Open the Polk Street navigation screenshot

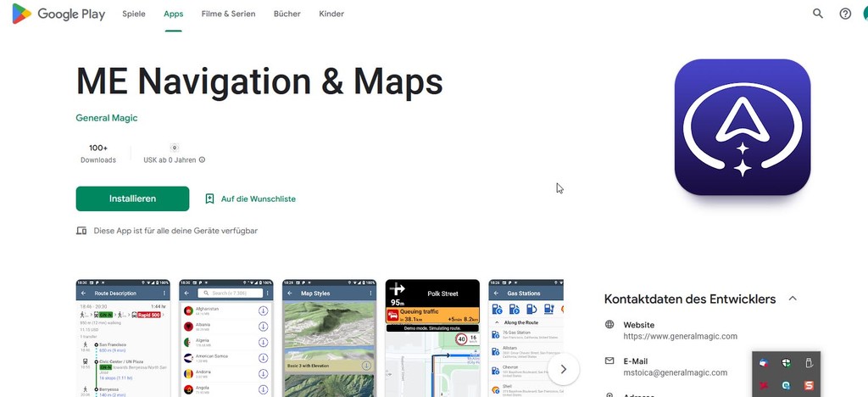click(x=432, y=338)
